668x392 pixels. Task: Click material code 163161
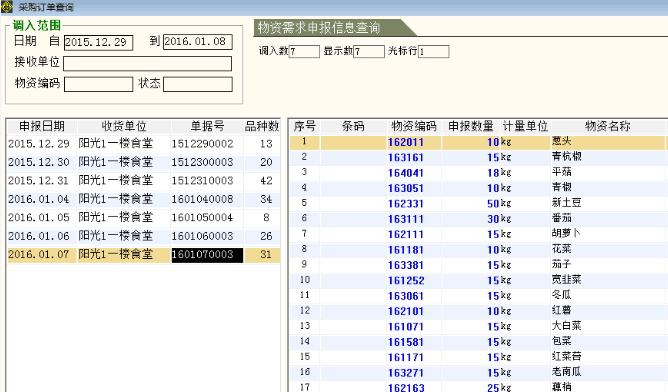406,158
